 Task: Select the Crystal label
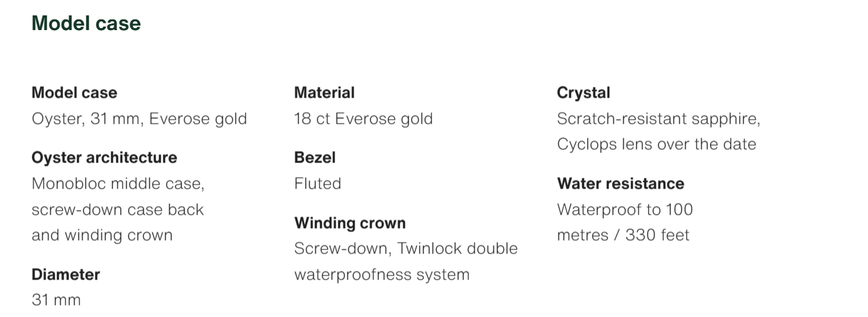pos(583,92)
